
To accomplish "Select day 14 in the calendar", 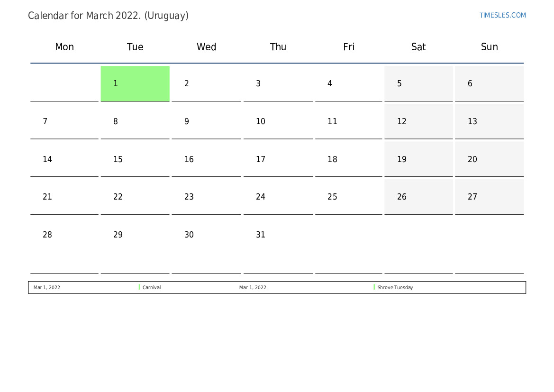I will point(64,159).
